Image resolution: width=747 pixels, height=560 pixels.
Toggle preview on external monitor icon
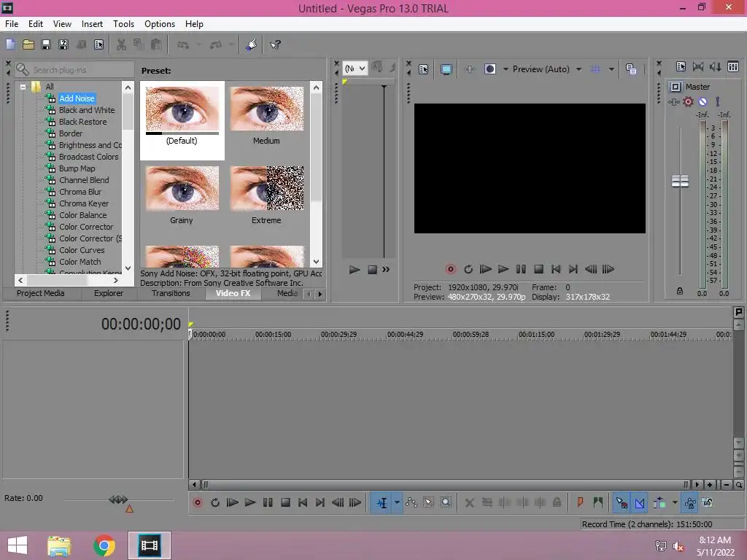446,69
